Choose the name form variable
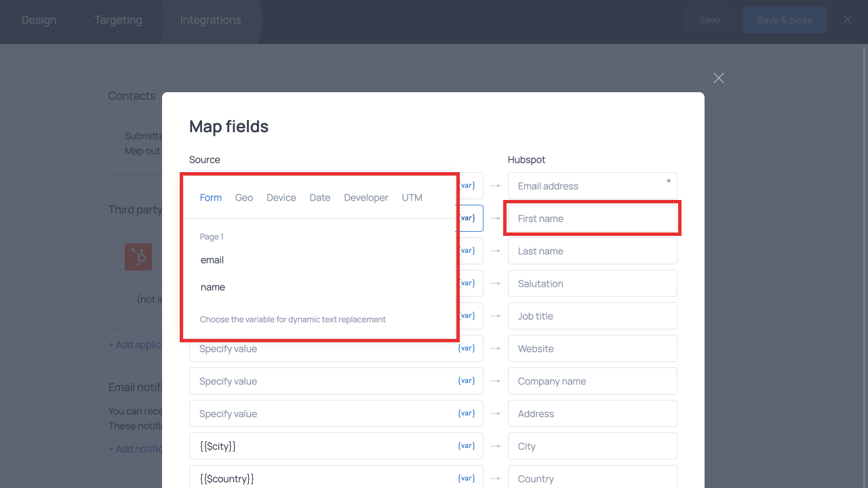The height and width of the screenshot is (488, 868). (x=213, y=287)
